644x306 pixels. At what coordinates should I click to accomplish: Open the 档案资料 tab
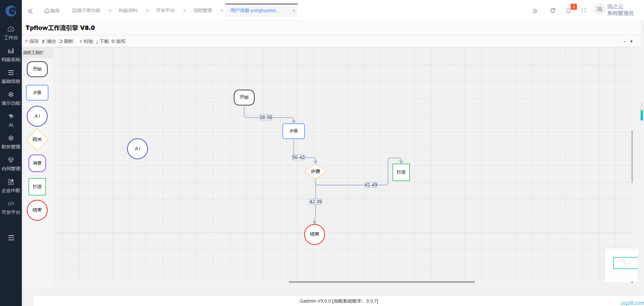(128, 11)
